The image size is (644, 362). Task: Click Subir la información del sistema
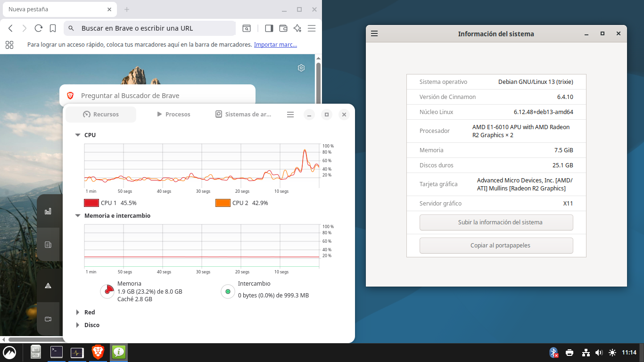pyautogui.click(x=496, y=222)
